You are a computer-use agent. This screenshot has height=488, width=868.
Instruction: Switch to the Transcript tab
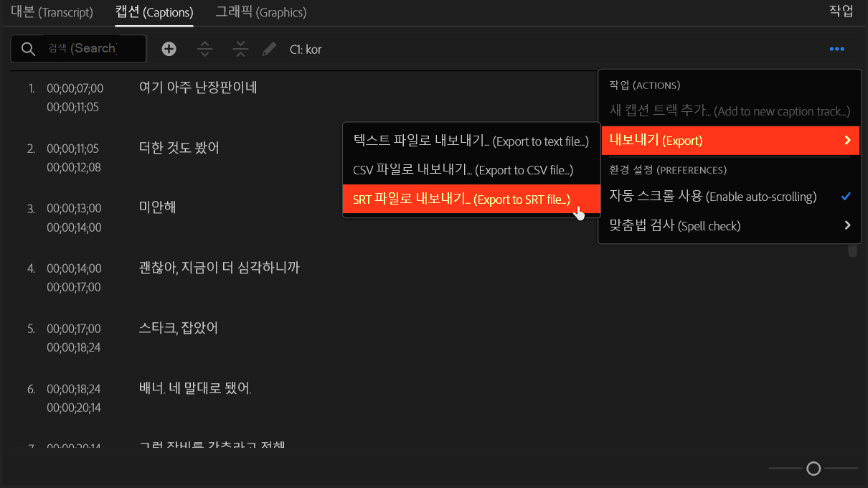[52, 12]
